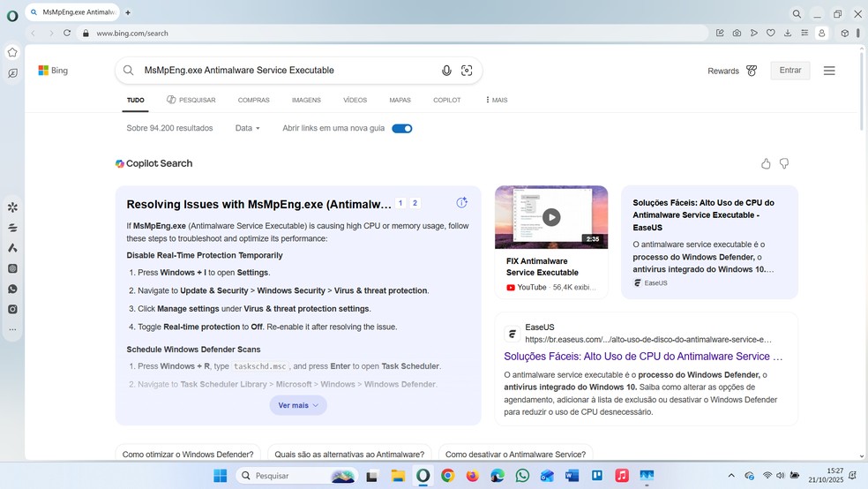
Task: Open the send arrow toolbar icon
Action: (754, 34)
